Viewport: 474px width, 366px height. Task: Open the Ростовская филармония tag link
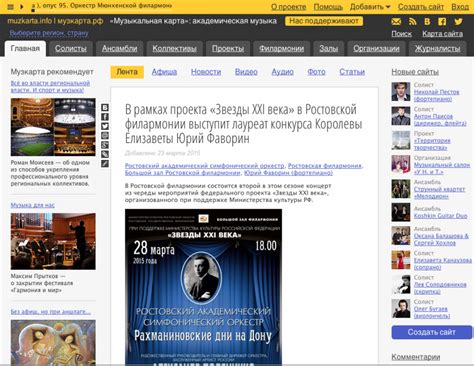tap(325, 166)
